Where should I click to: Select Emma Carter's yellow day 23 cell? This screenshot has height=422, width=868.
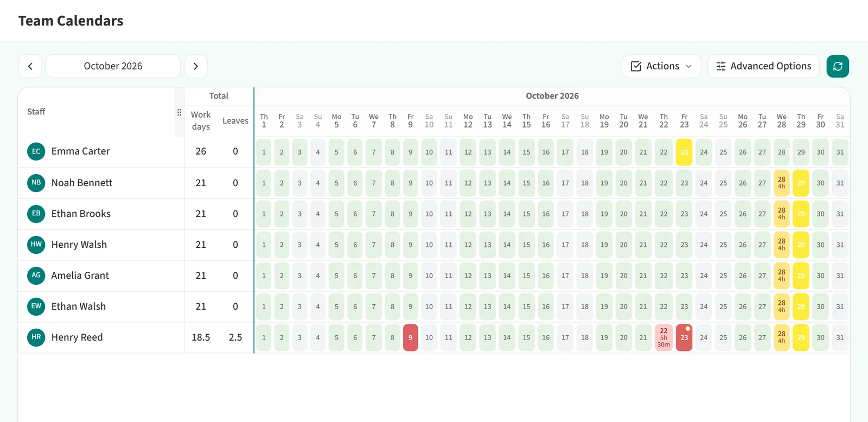684,152
